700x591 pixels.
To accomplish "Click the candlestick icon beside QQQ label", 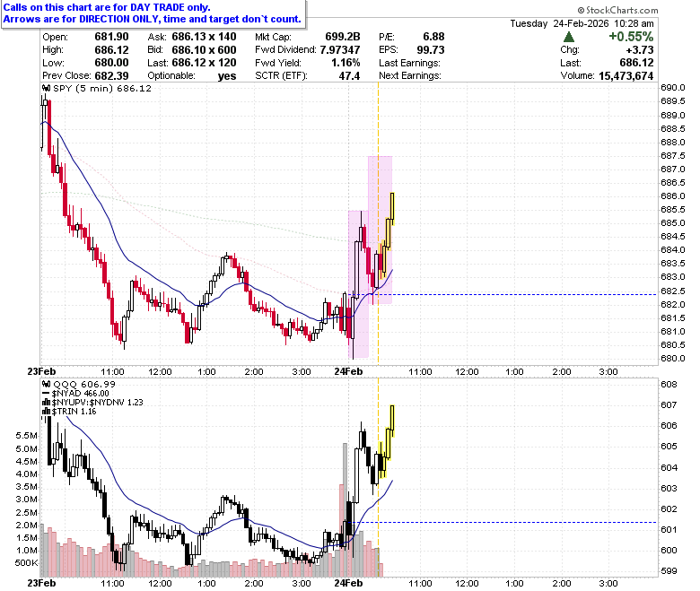I will click(46, 384).
